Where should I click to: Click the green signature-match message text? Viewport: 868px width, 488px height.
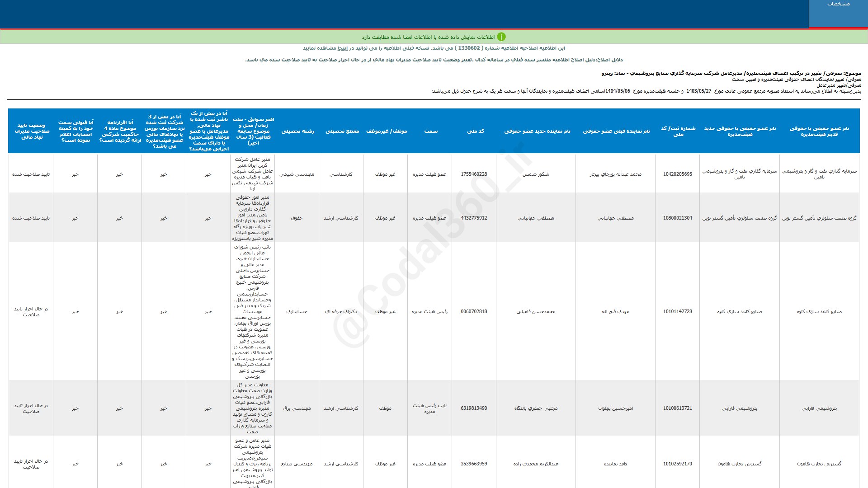(x=428, y=37)
